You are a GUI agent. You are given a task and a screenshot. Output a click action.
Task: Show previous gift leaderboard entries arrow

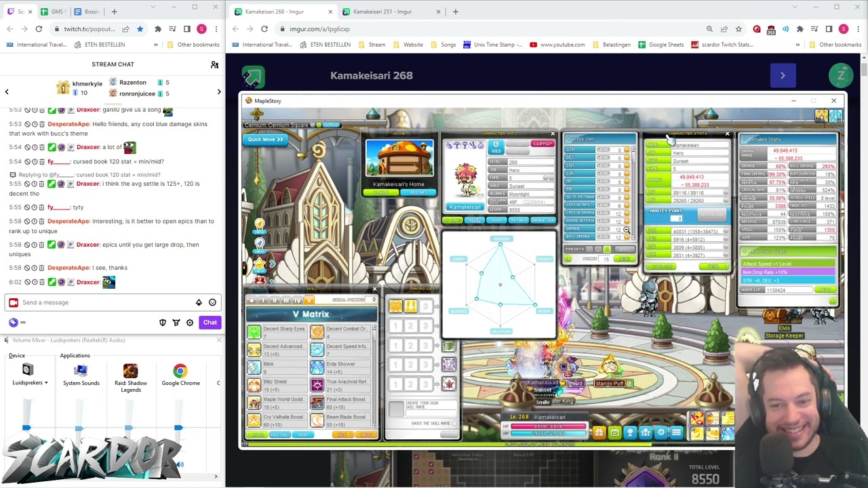tap(7, 91)
